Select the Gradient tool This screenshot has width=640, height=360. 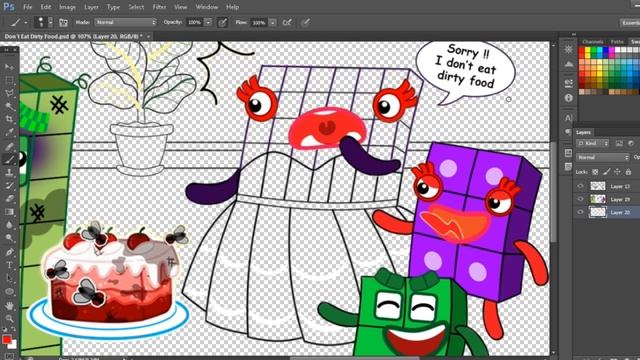pos(9,212)
